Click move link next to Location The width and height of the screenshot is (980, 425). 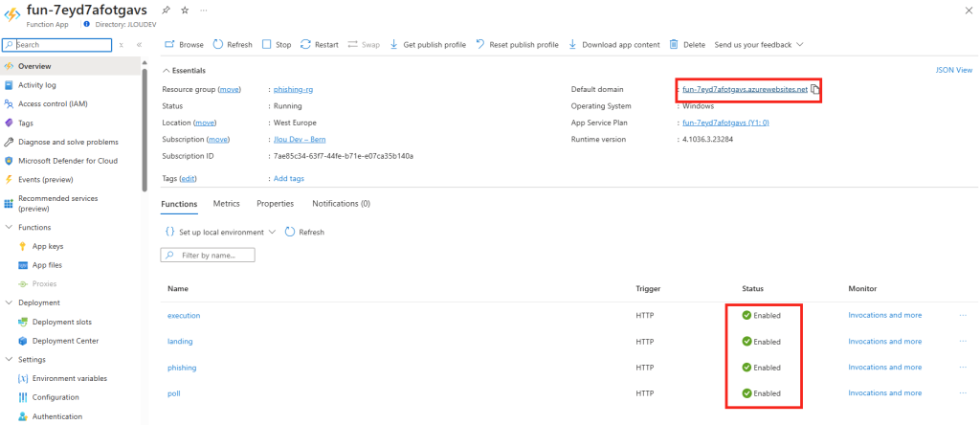[x=205, y=123]
